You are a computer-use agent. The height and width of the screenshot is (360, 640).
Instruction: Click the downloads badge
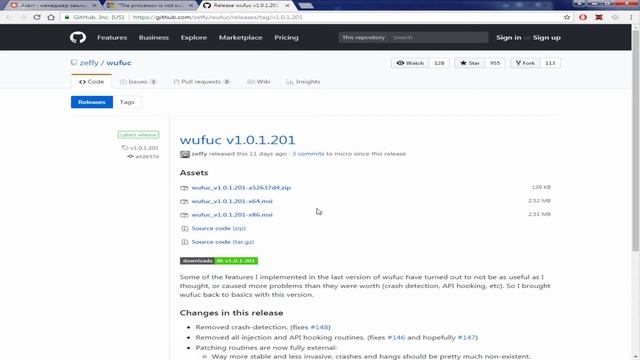point(219,261)
